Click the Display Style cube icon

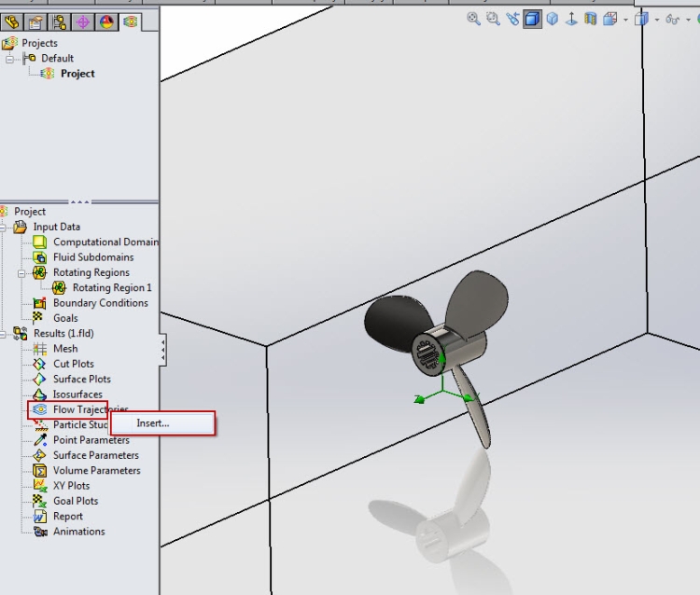642,19
